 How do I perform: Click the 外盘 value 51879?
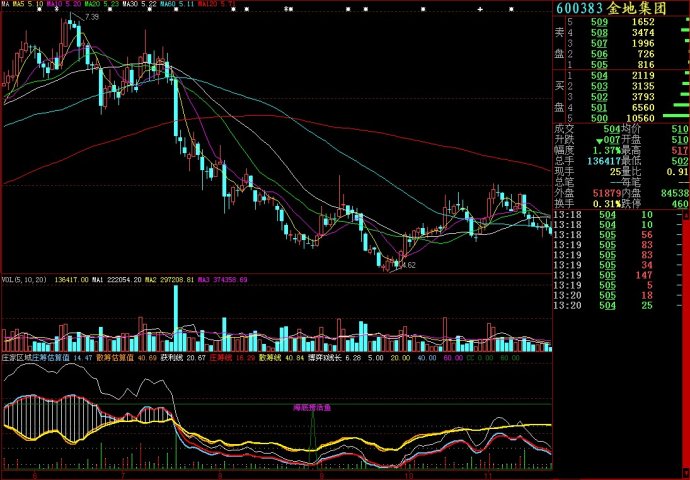point(606,194)
